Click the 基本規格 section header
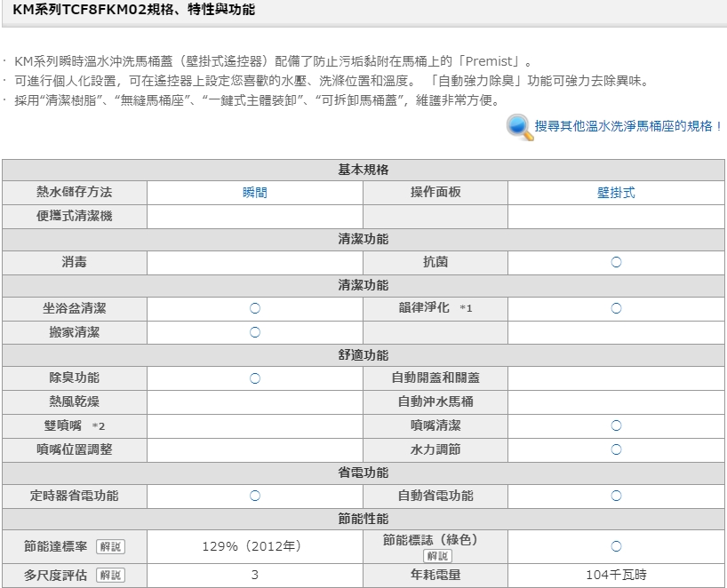Image resolution: width=727 pixels, height=588 pixels. (x=363, y=170)
